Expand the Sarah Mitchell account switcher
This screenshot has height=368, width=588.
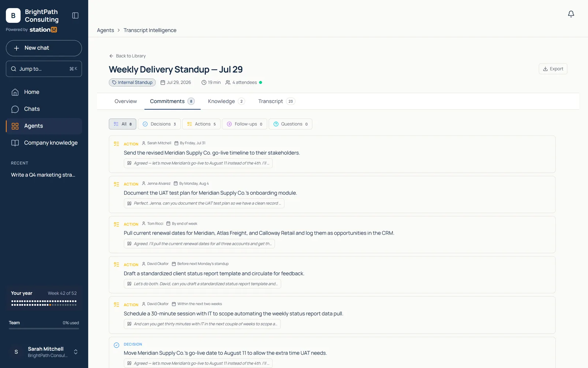coord(76,352)
